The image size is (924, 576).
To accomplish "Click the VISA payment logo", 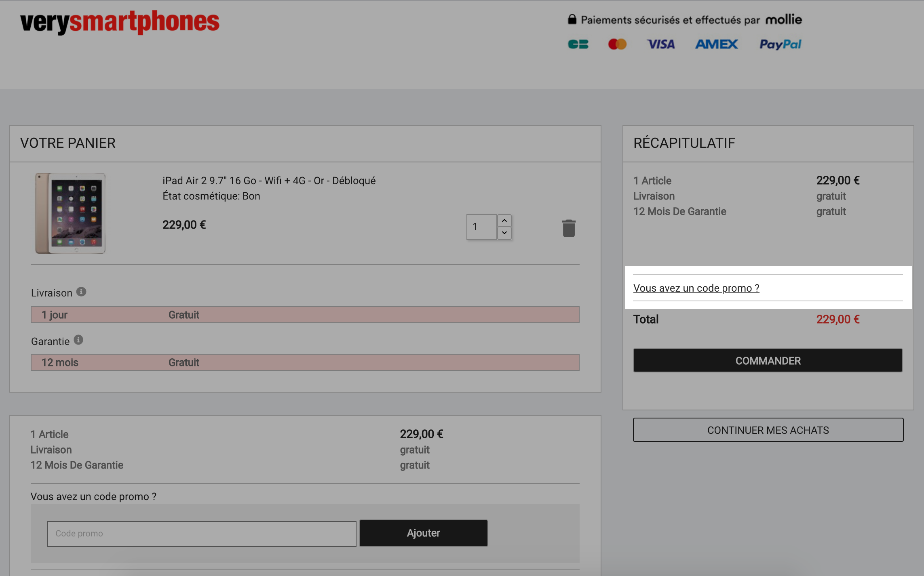I will [x=661, y=44].
